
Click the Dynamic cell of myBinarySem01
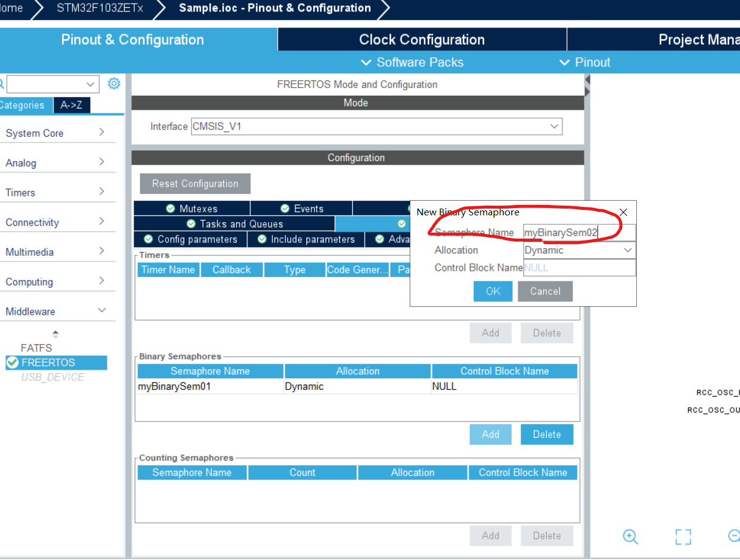(357, 387)
